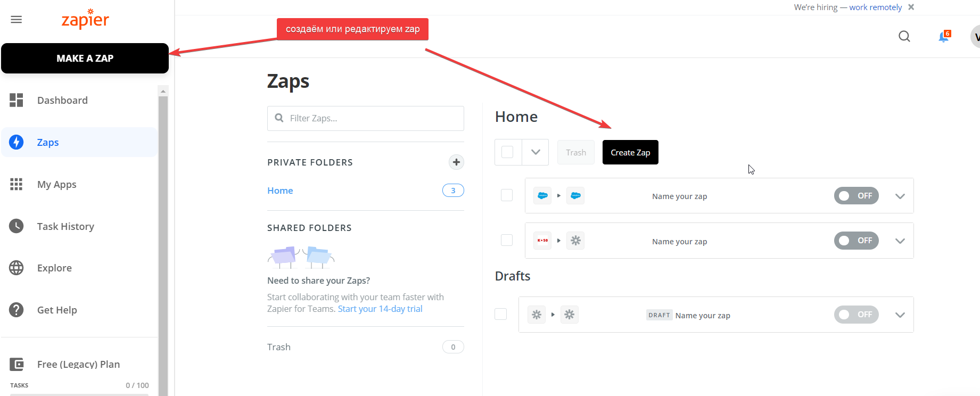This screenshot has height=396, width=980.
Task: Expand the Salesforce zap options chevron
Action: 900,196
